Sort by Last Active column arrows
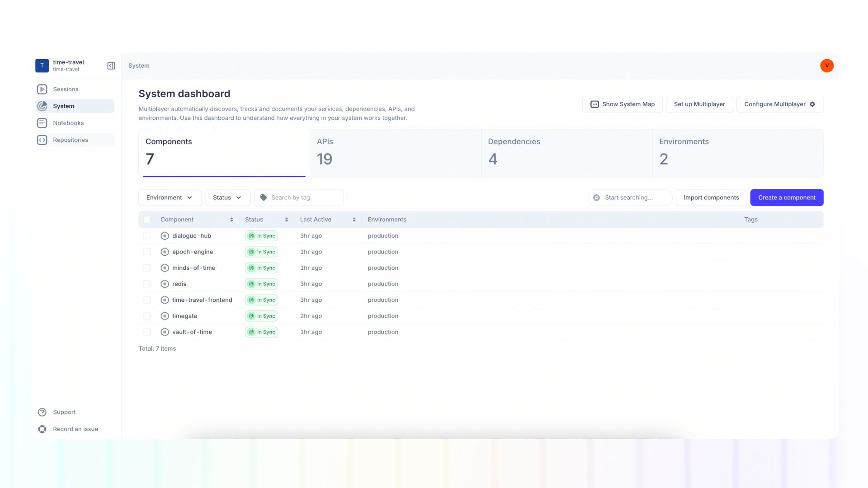Image resolution: width=868 pixels, height=488 pixels. pos(354,219)
